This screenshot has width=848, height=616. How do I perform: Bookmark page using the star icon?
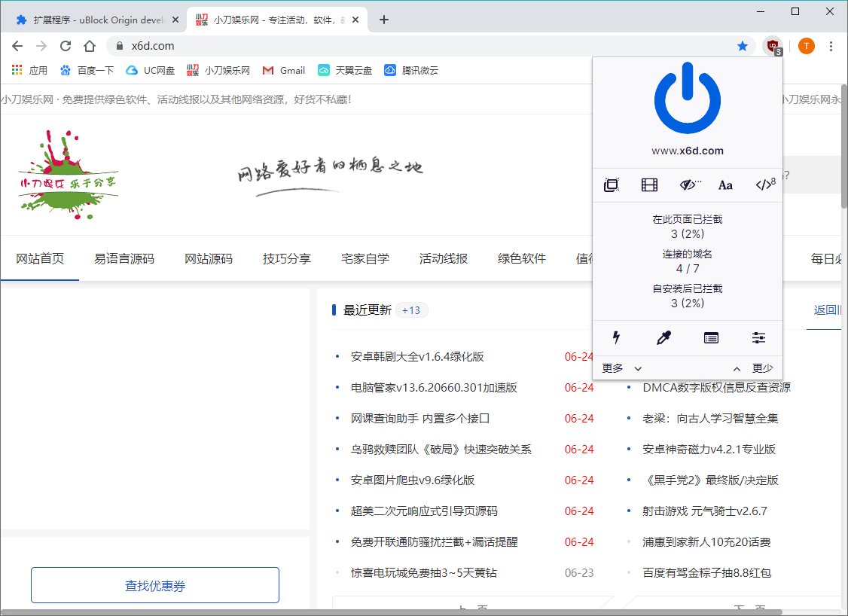click(743, 46)
